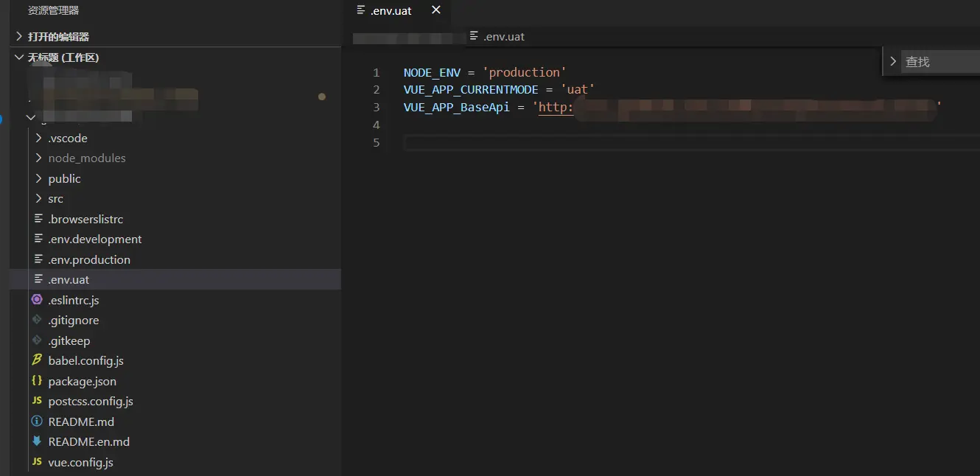Click the JS icon beside vue.config.js
The height and width of the screenshot is (476, 980).
pos(37,462)
